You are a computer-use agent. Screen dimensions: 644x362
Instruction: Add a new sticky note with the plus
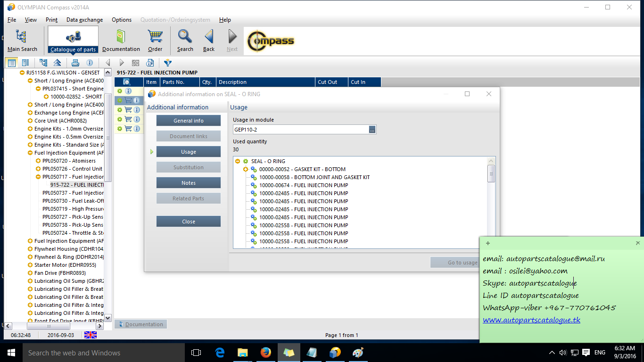tap(487, 243)
